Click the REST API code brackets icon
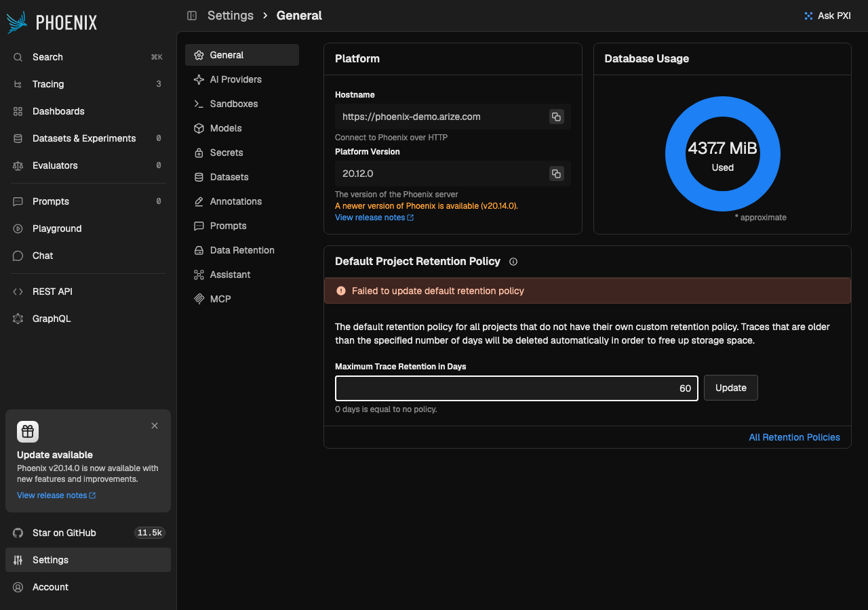The image size is (868, 610). coord(18,291)
